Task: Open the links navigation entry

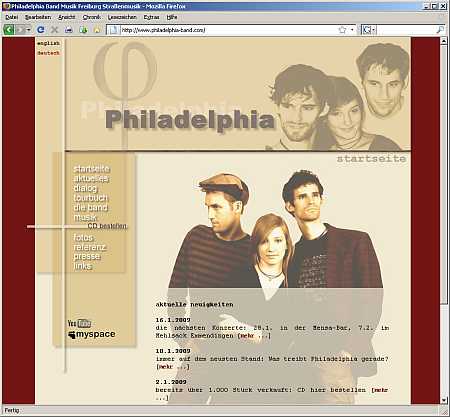Action: 83,266
